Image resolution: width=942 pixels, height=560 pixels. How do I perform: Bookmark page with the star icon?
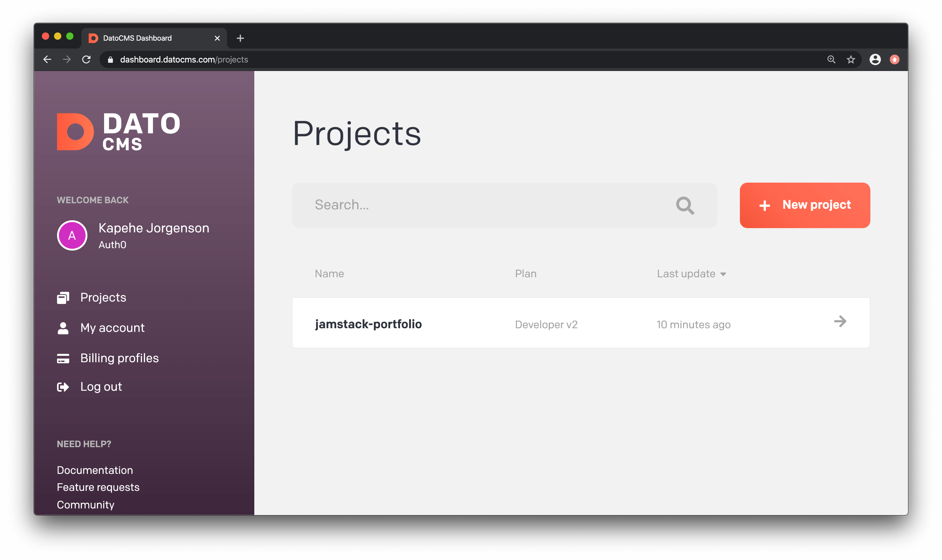(851, 60)
